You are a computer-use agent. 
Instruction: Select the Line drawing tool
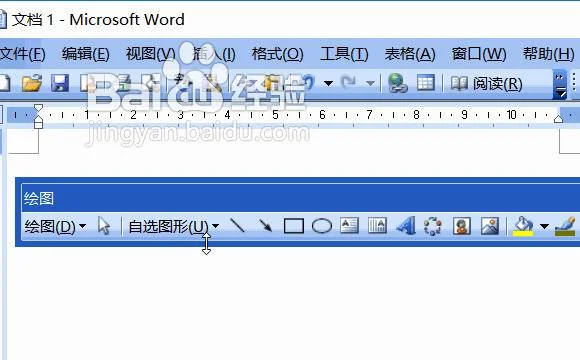point(237,225)
